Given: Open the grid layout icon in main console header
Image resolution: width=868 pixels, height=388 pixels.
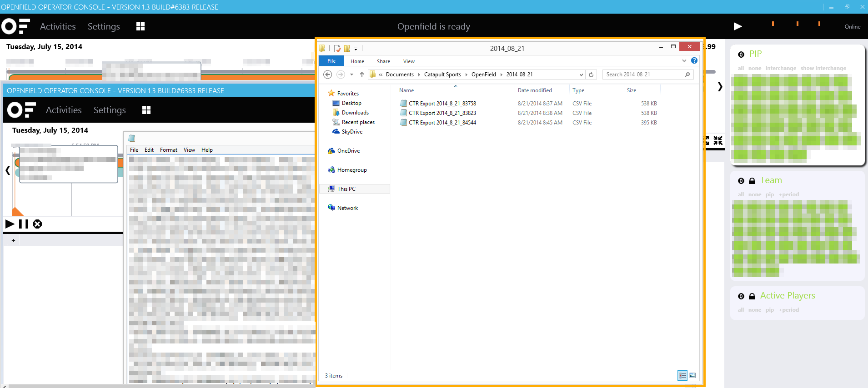Looking at the screenshot, I should (x=140, y=26).
